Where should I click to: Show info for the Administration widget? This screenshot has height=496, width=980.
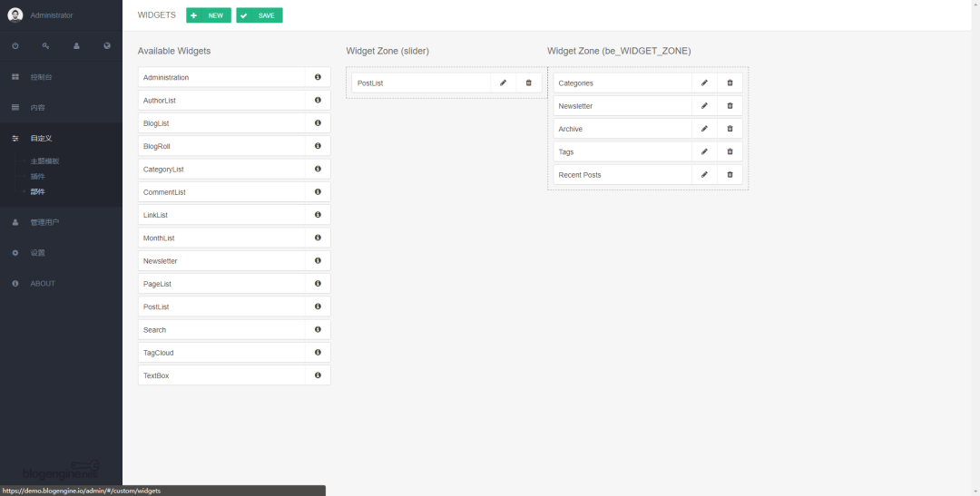pyautogui.click(x=318, y=77)
